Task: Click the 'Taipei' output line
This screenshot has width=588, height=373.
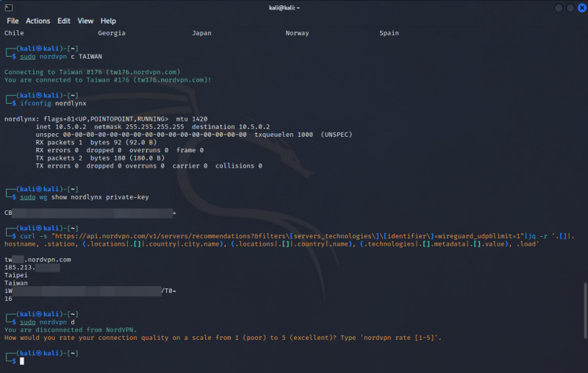Action: click(15, 275)
